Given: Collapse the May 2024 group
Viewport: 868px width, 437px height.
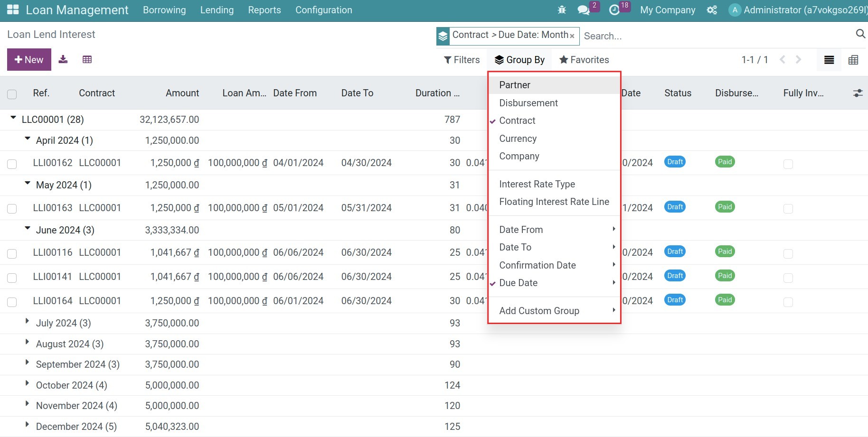Looking at the screenshot, I should [x=28, y=184].
